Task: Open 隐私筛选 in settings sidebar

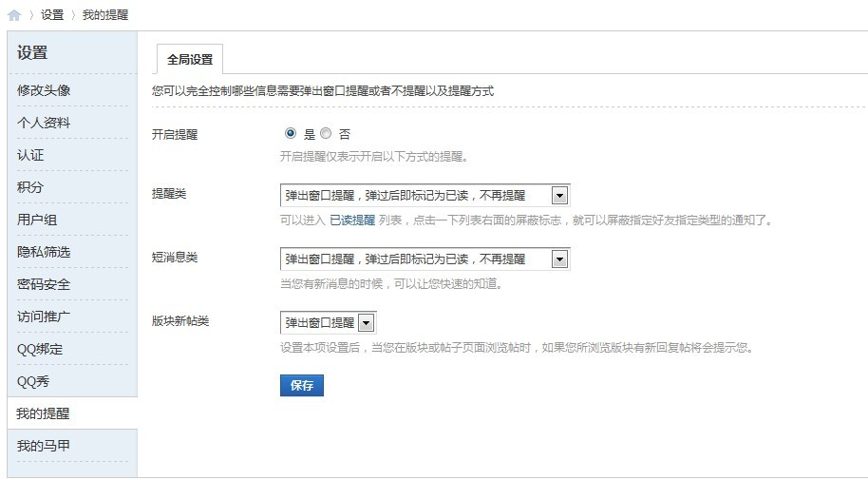Action: (44, 252)
